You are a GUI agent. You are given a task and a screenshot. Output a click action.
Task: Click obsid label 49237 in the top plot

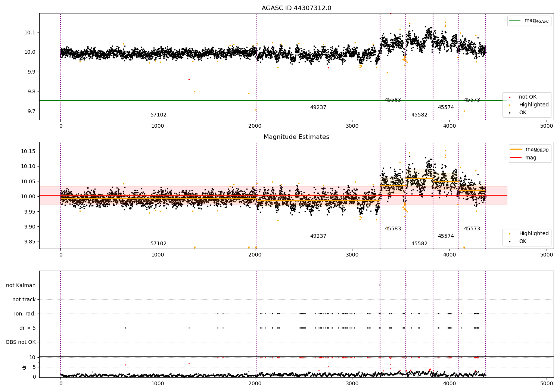318,108
